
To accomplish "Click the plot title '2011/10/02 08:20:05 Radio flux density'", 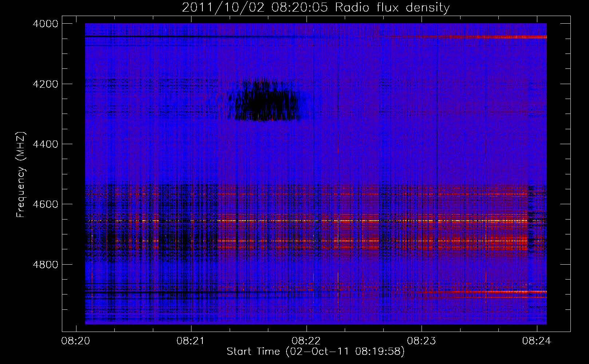I will coord(316,8).
